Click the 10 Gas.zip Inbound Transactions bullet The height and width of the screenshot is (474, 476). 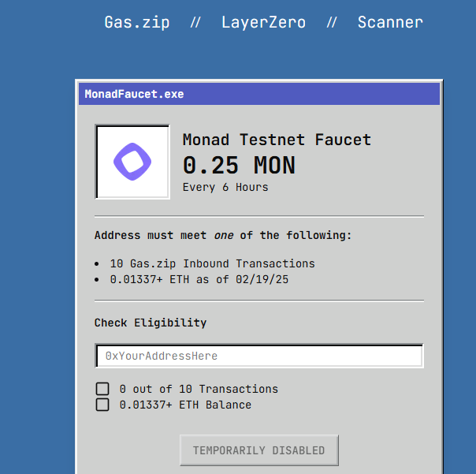[212, 263]
